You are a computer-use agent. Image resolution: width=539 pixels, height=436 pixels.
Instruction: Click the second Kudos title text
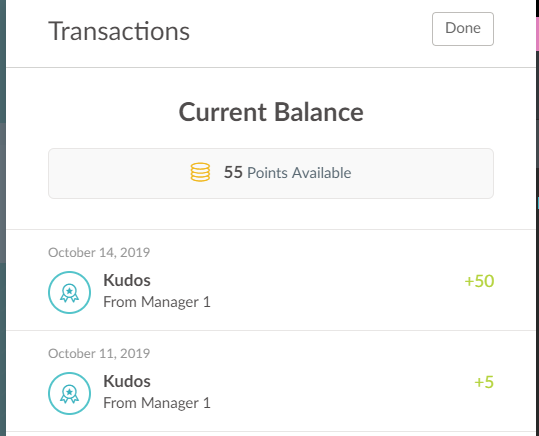(127, 381)
